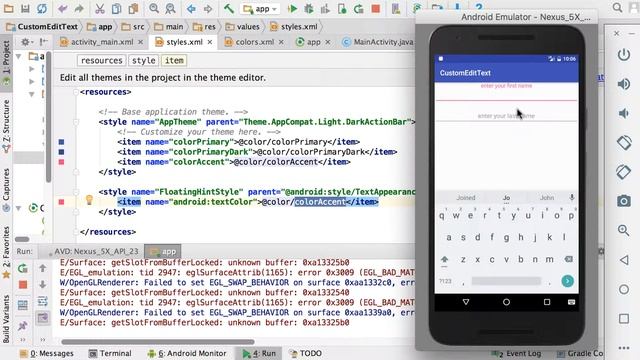This screenshot has width=640, height=360.
Task: Open the app run configuration dropdown
Action: pyautogui.click(x=260, y=9)
